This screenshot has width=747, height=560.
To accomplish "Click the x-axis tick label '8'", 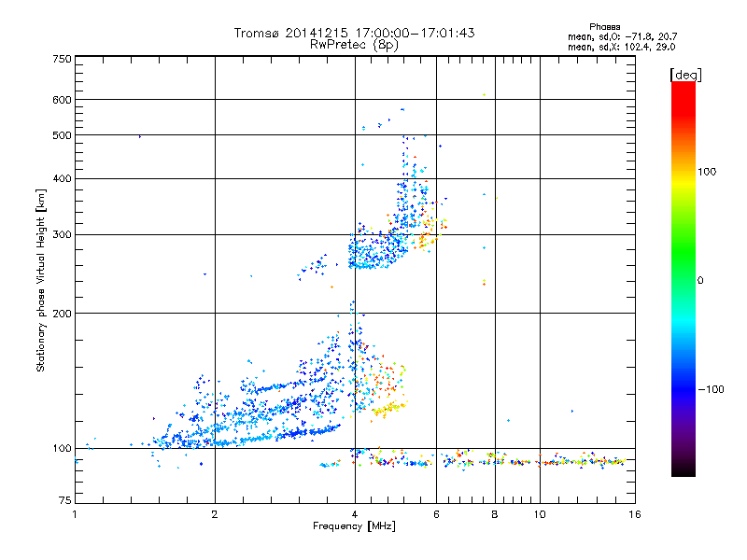I will (495, 514).
